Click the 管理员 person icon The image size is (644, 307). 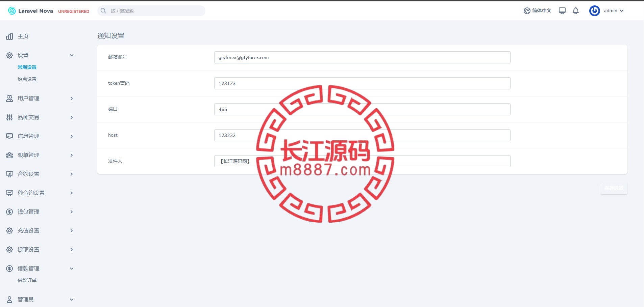[x=9, y=300]
